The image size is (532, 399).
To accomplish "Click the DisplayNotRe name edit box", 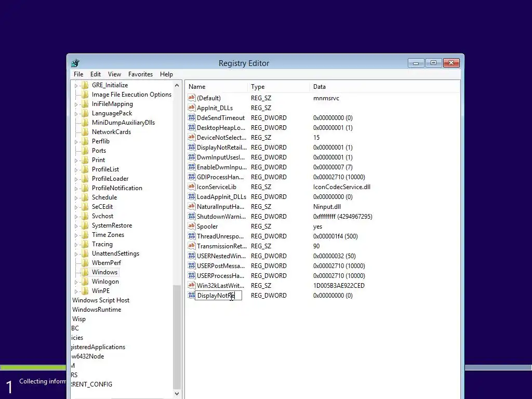I will tap(219, 296).
